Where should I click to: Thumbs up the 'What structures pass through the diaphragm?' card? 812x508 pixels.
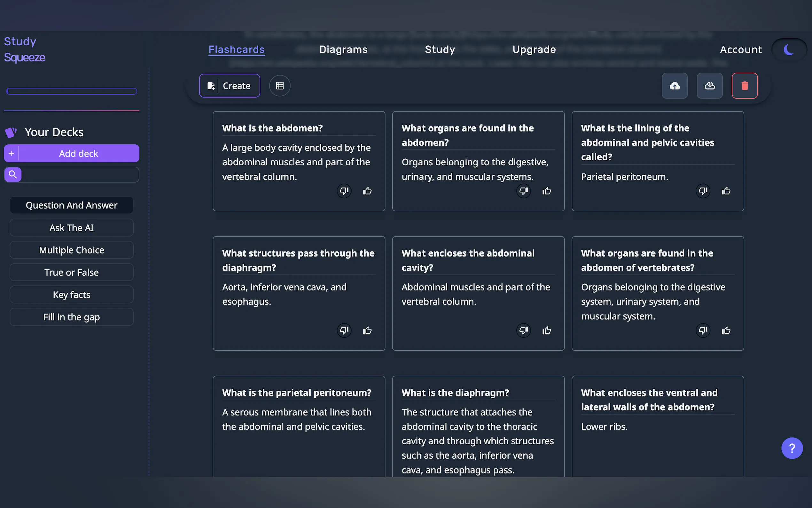coord(367,330)
